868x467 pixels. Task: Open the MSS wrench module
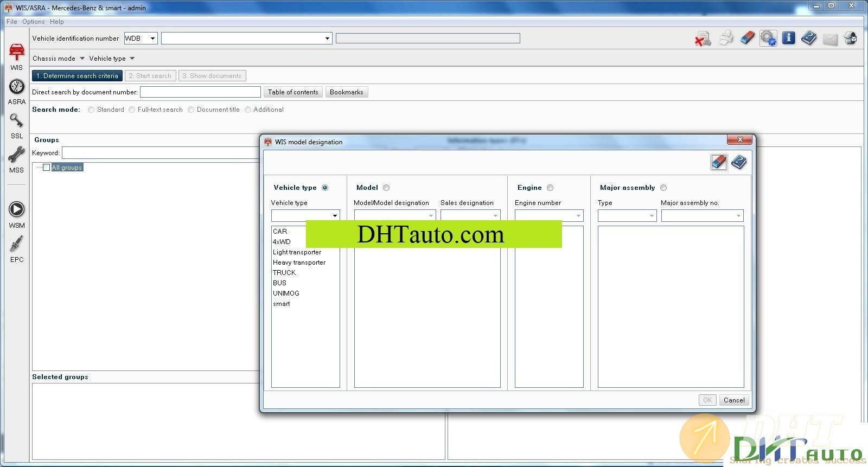[x=16, y=160]
